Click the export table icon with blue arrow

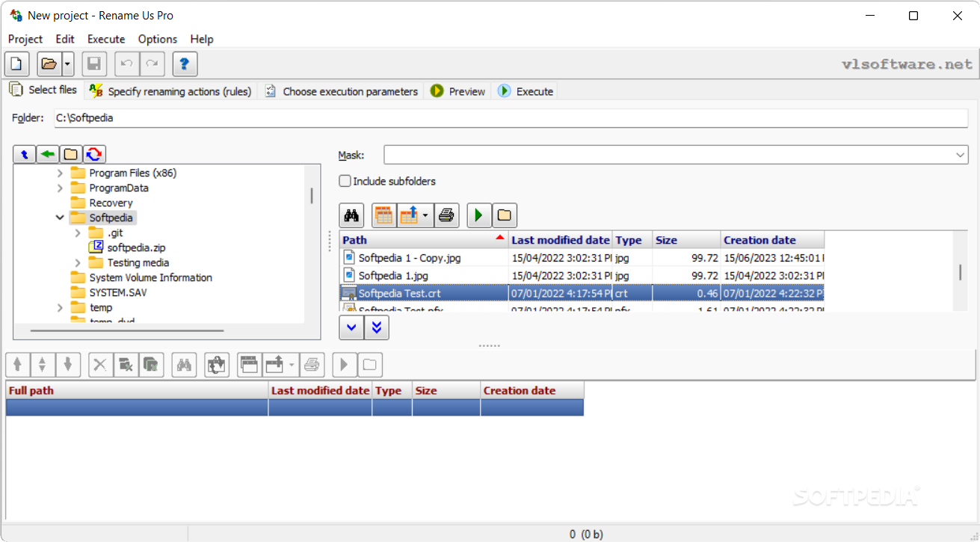click(409, 215)
